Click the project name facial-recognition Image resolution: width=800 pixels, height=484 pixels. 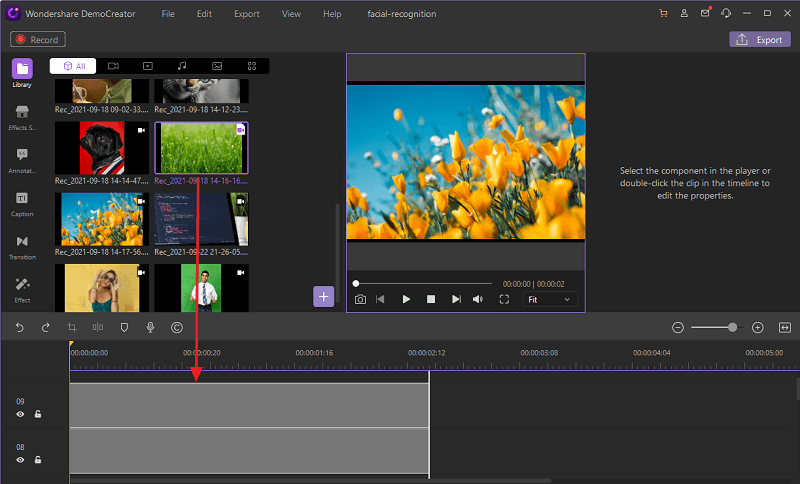402,14
